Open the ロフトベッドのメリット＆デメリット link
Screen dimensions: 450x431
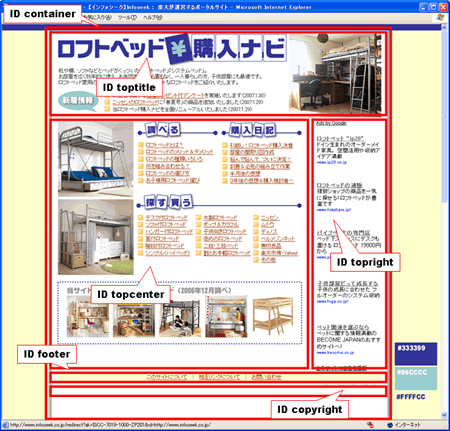(179, 152)
